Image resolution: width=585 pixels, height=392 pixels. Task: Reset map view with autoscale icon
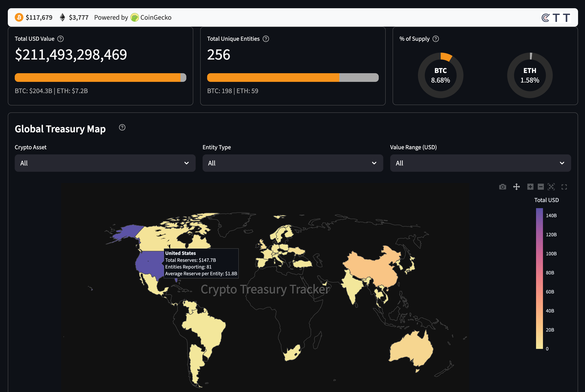[x=551, y=187]
